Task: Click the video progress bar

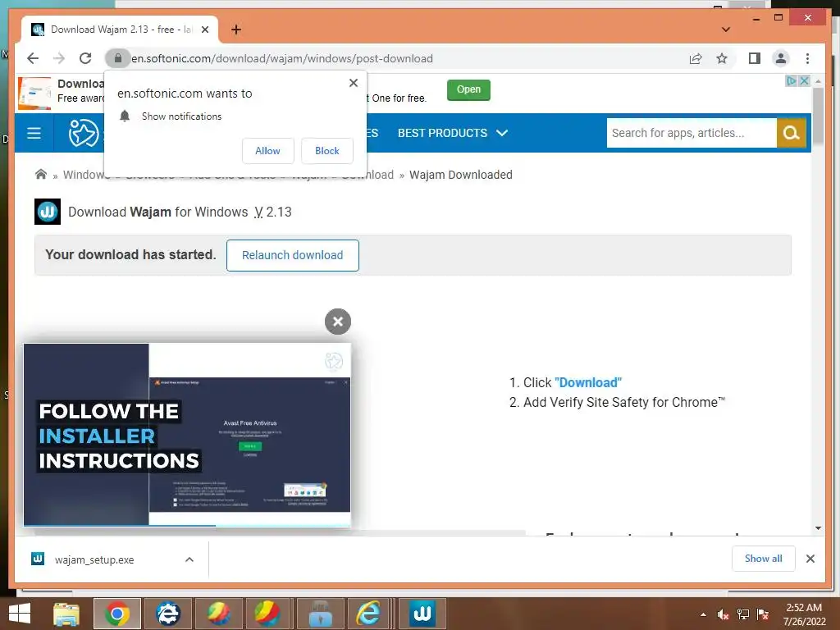Action: (188, 526)
